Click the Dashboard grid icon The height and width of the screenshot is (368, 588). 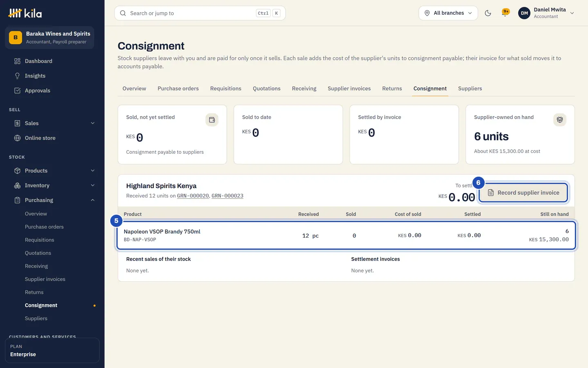17,61
